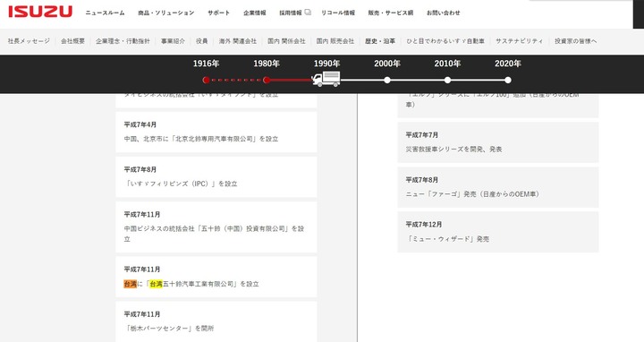The width and height of the screenshot is (644, 342).
Task: Select the 平成7年4月 date heading
Action: 140,124
